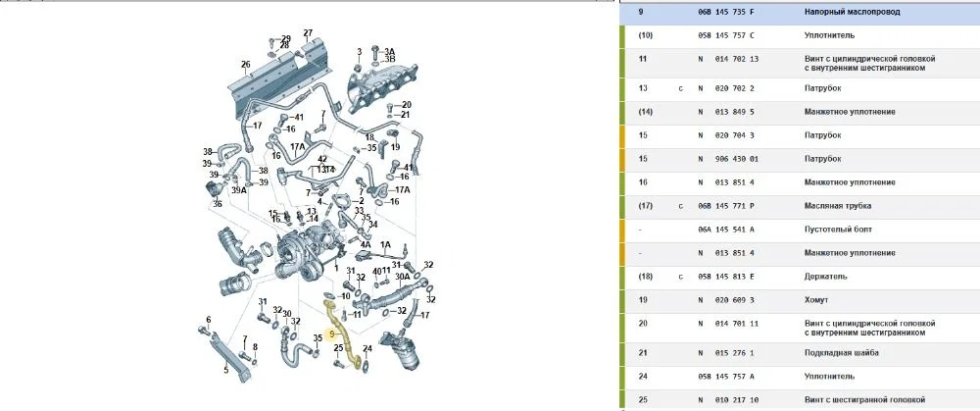The image size is (980, 411).
Task: Select part number N 014 702 13
Action: (x=728, y=59)
